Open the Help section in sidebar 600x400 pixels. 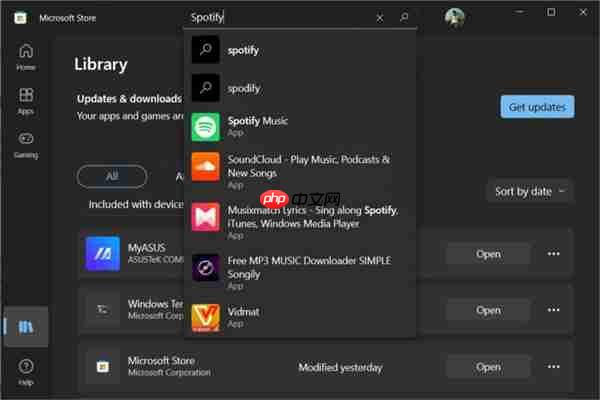[x=26, y=372]
